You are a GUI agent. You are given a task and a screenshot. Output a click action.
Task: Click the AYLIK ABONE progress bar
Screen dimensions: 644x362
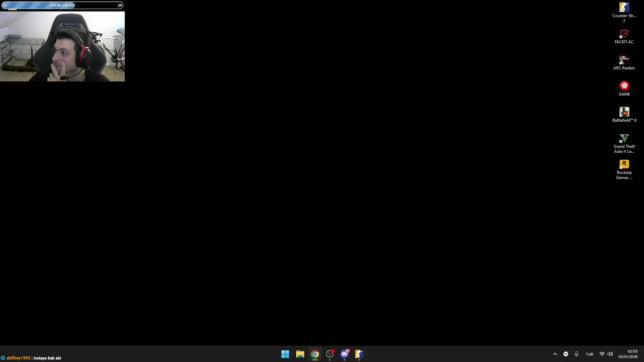(62, 5)
